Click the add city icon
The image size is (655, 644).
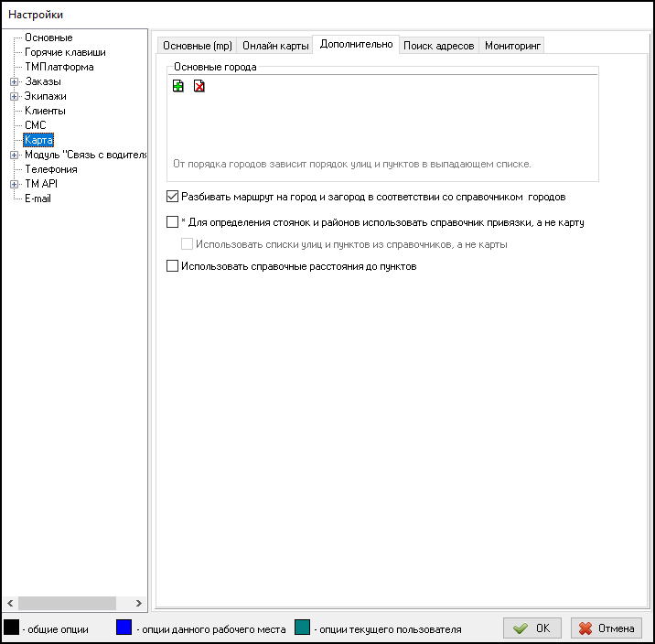pyautogui.click(x=178, y=87)
